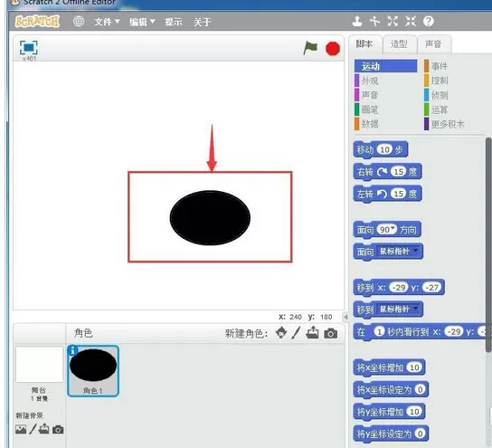Choose new backdrop from library
Image resolution: width=492 pixels, height=448 pixels.
(x=21, y=429)
